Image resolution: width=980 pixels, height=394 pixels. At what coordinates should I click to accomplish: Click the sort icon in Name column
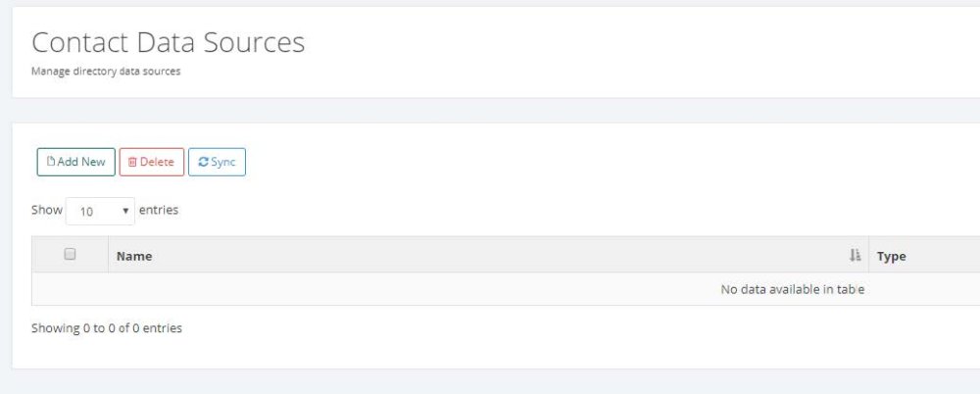[855, 256]
